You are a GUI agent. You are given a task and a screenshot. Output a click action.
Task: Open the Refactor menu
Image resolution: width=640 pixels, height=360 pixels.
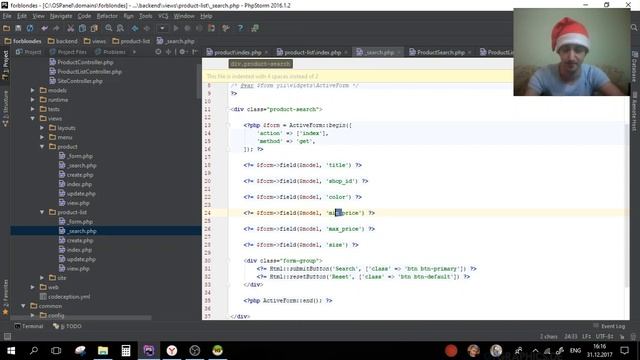coord(107,16)
